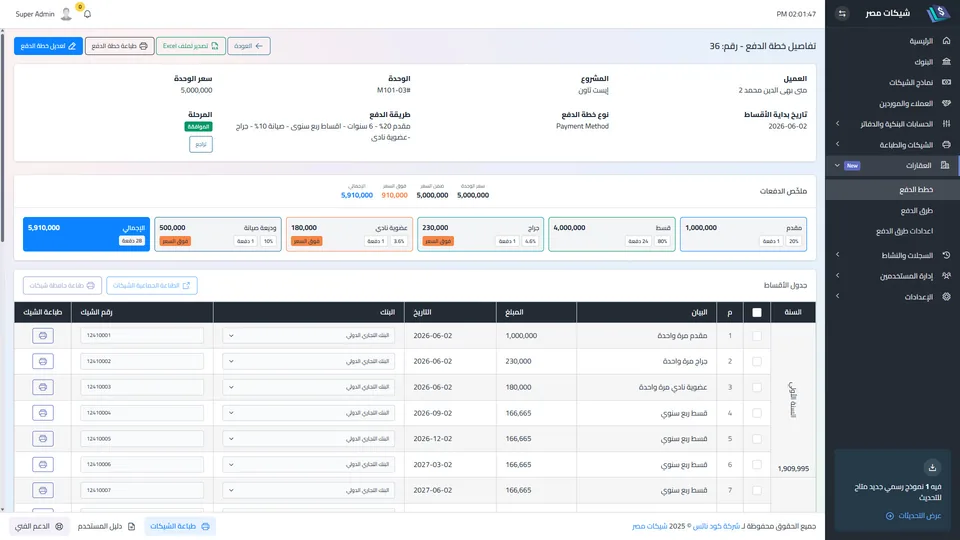Open the Super Admin user avatar

66,14
